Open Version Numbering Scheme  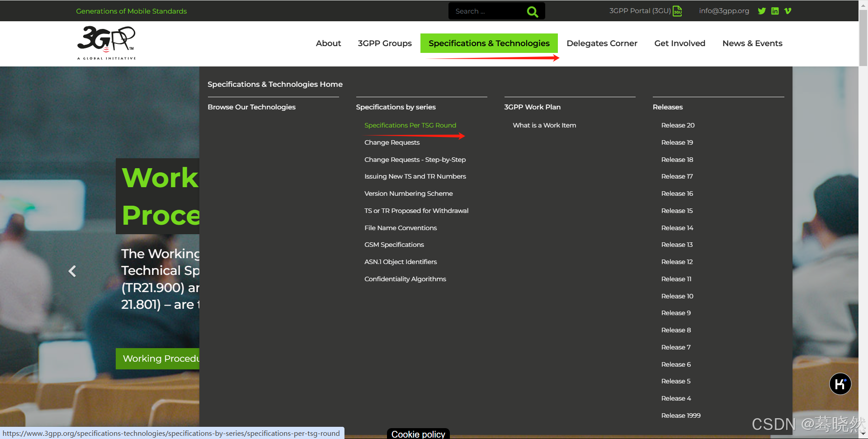point(409,194)
